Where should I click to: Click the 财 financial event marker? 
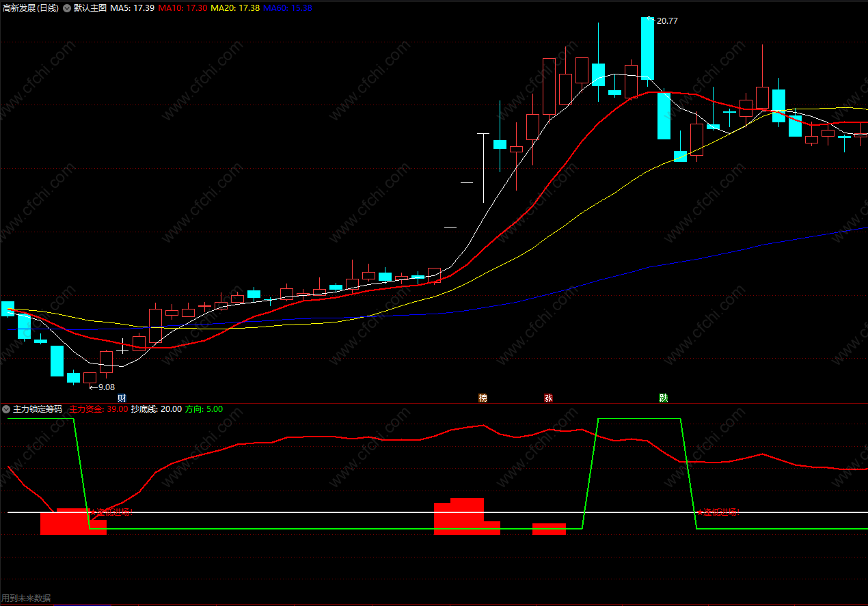click(122, 398)
